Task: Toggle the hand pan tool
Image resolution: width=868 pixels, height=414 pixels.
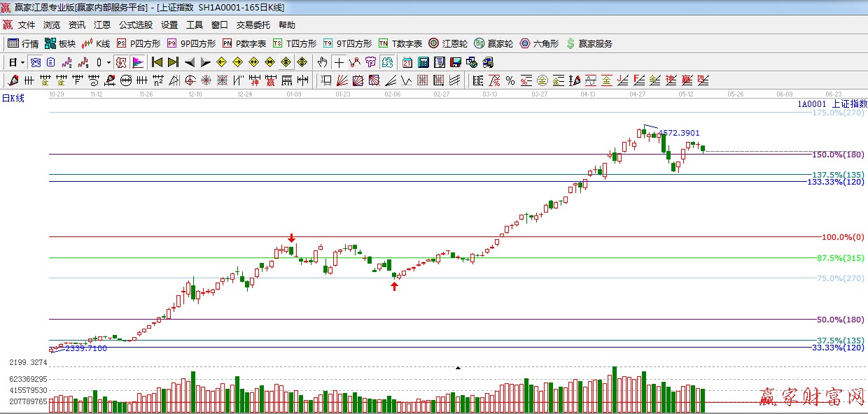Action: pos(323,62)
